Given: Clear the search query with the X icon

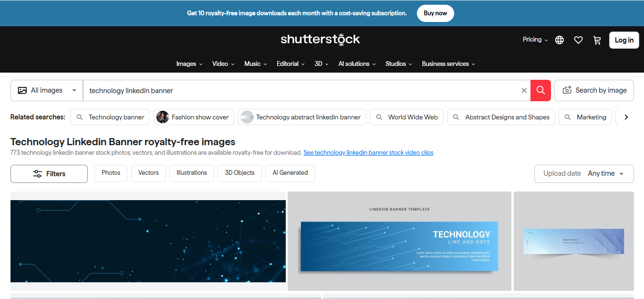Looking at the screenshot, I should click(524, 90).
